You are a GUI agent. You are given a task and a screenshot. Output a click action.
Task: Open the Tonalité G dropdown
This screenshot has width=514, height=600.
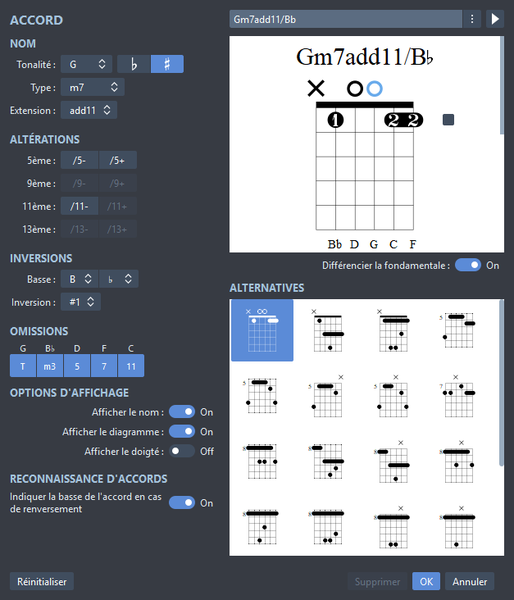click(86, 64)
